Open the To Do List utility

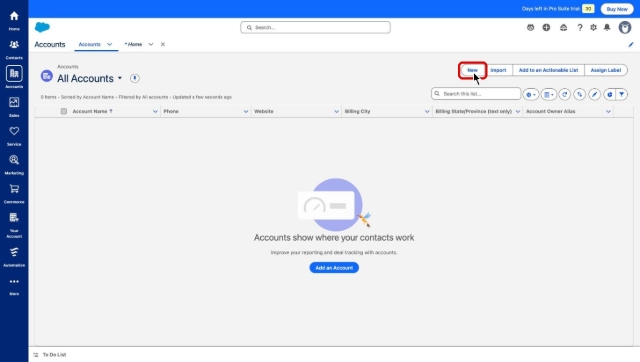point(50,355)
